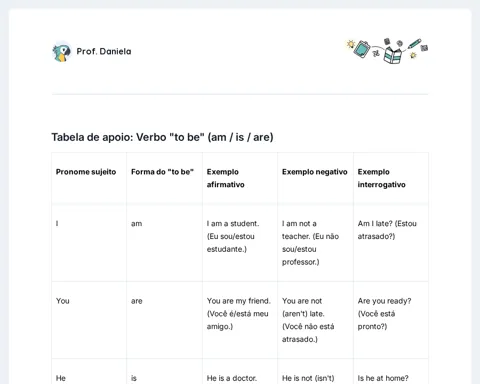Screen dimensions: 480x384
Task: Click the "Are you ready?" cell
Action: [x=391, y=320]
